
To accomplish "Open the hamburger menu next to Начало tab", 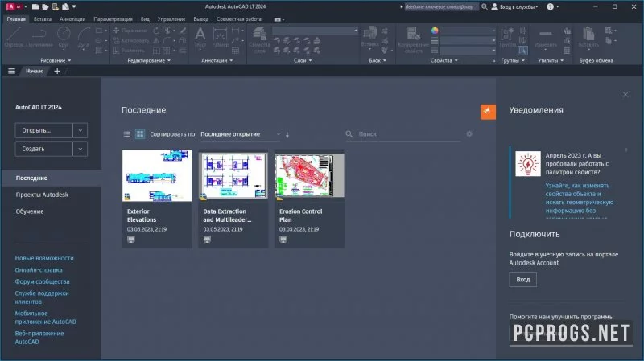I will (x=11, y=71).
